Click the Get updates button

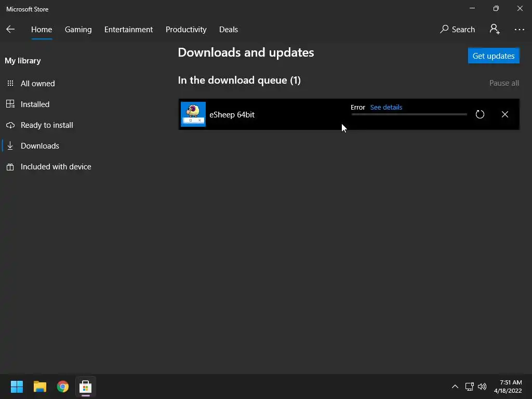(x=494, y=56)
